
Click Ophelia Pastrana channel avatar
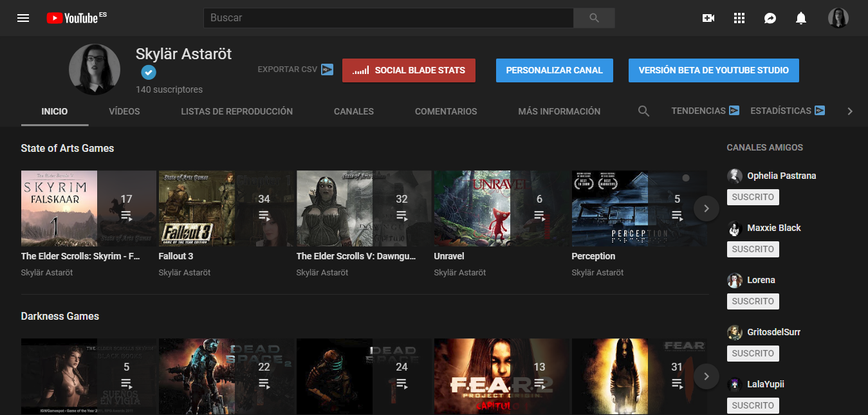pos(735,176)
